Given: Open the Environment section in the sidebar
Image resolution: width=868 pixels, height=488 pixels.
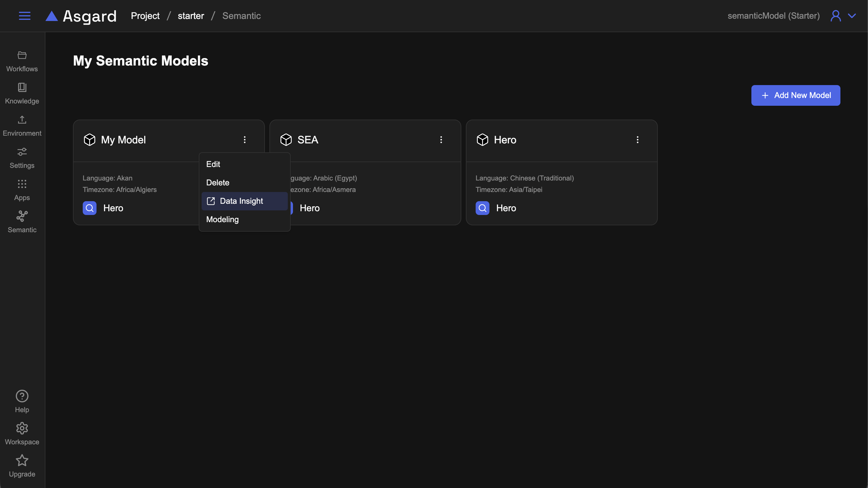Looking at the screenshot, I should pyautogui.click(x=22, y=126).
